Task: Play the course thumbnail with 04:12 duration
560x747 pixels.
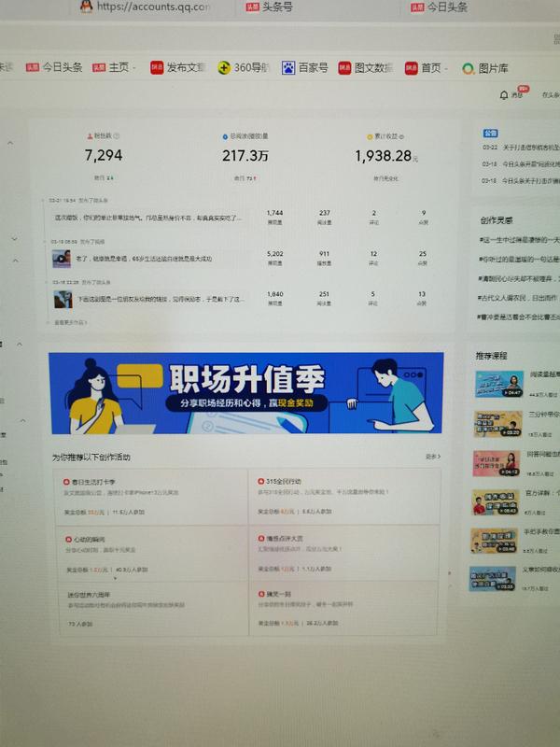Action: coord(497,463)
